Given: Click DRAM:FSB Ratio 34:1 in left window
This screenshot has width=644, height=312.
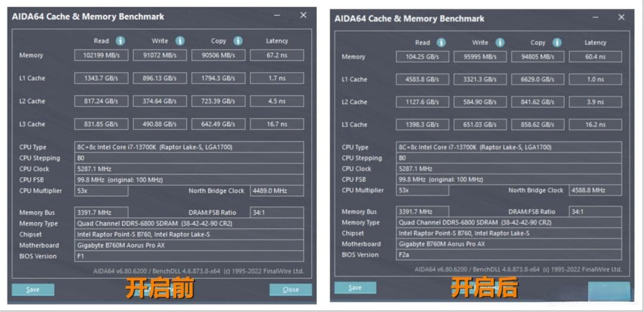Looking at the screenshot, I should point(277,212).
